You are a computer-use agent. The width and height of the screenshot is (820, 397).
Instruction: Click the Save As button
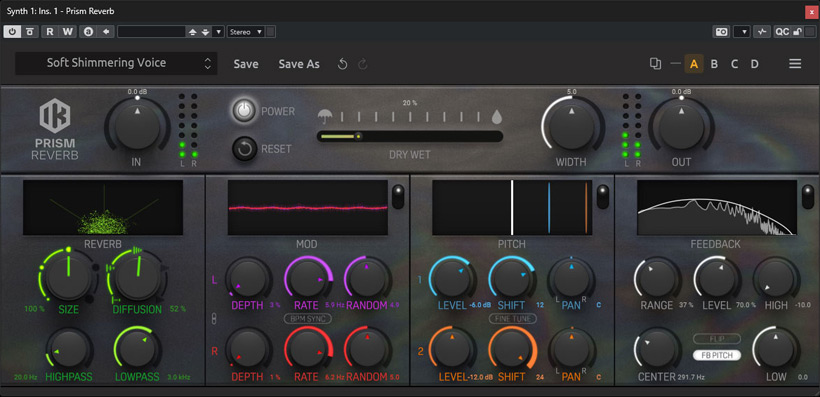(x=299, y=64)
